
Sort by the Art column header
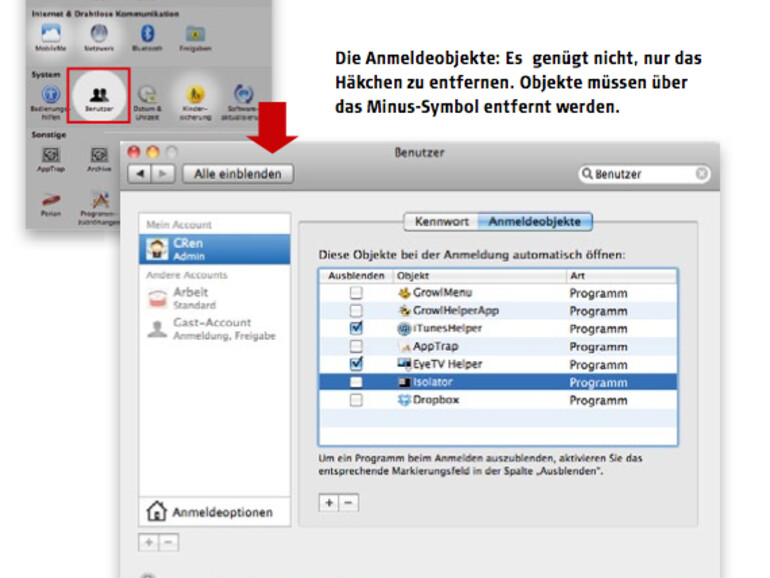coord(621,276)
